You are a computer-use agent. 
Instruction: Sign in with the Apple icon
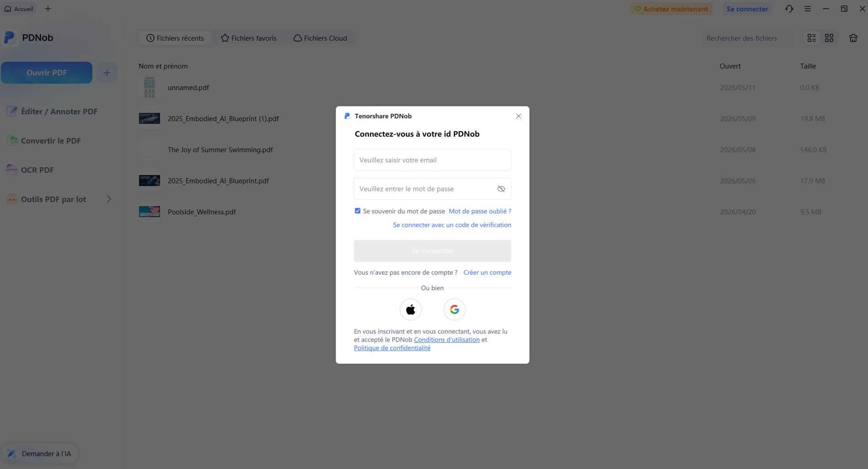pyautogui.click(x=411, y=309)
